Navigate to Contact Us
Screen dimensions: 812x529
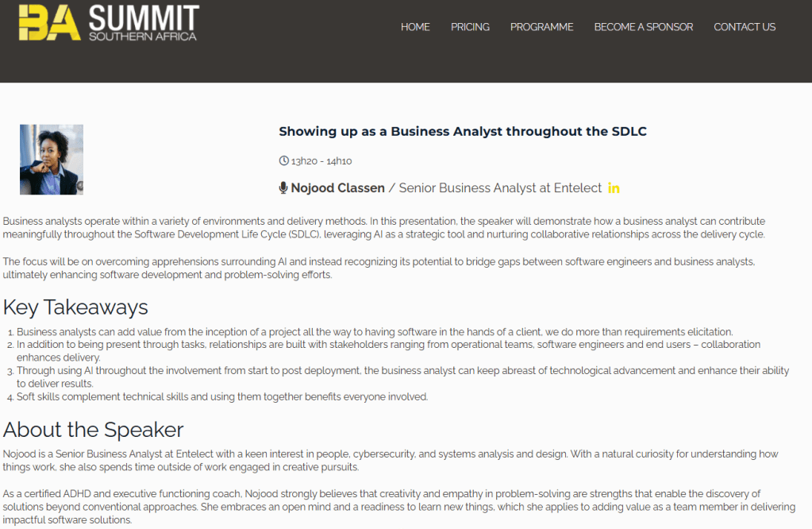745,27
